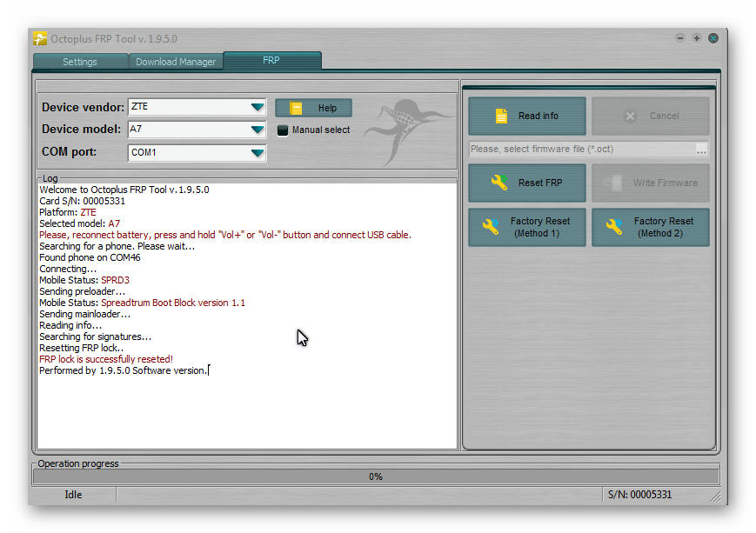Click the Help button
Image resolution: width=756 pixels, height=533 pixels.
pos(313,108)
